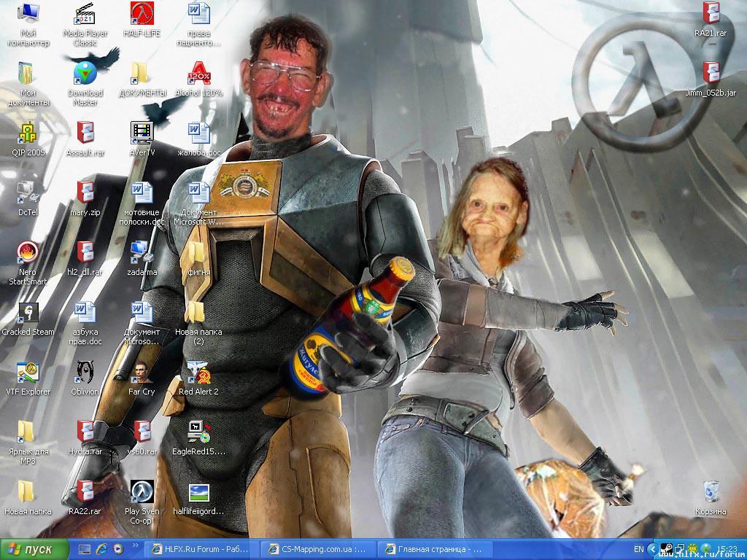Switch to the Главная страница taskbar window

point(434,550)
